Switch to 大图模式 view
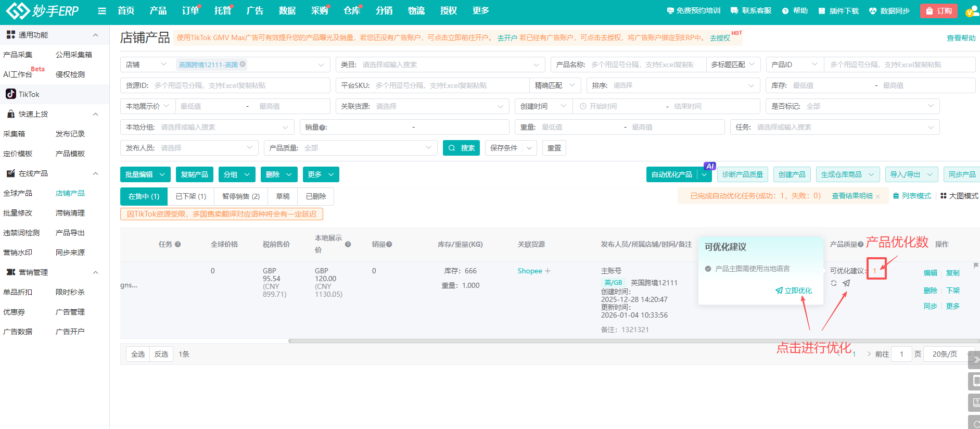 point(959,196)
